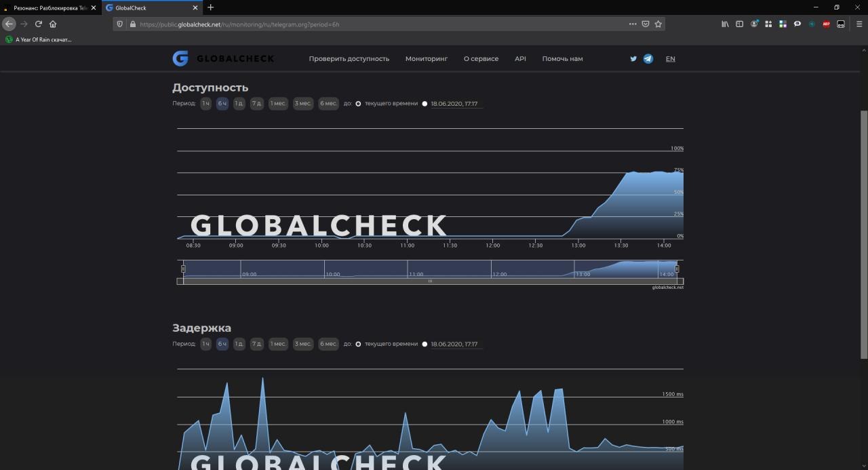The image size is (868, 470).
Task: Open the 'О сервисе' menu item
Action: click(481, 59)
